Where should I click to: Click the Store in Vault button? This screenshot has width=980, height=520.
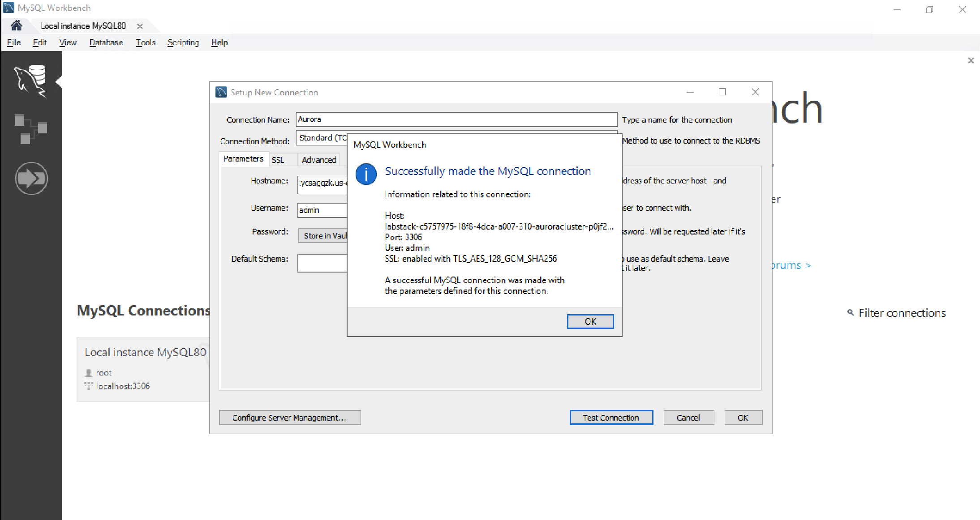tap(324, 236)
